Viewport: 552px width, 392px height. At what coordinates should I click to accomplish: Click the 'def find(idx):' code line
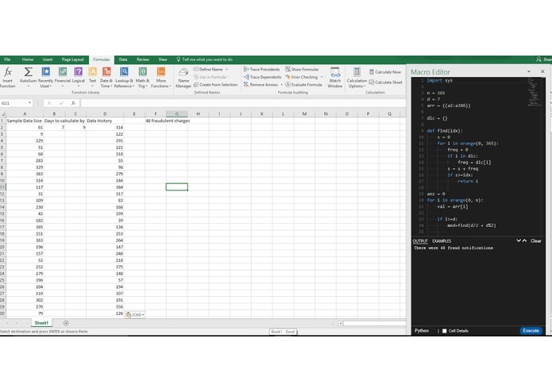(x=445, y=131)
